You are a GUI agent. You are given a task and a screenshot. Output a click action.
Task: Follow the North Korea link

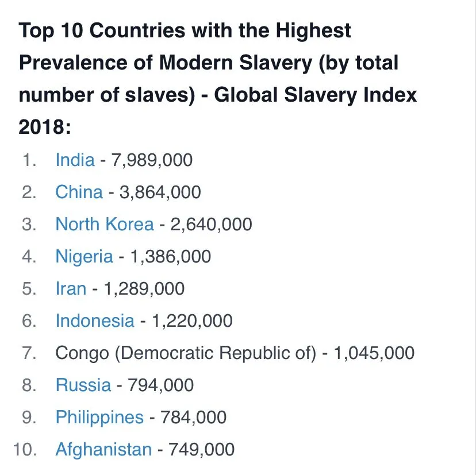pos(105,223)
